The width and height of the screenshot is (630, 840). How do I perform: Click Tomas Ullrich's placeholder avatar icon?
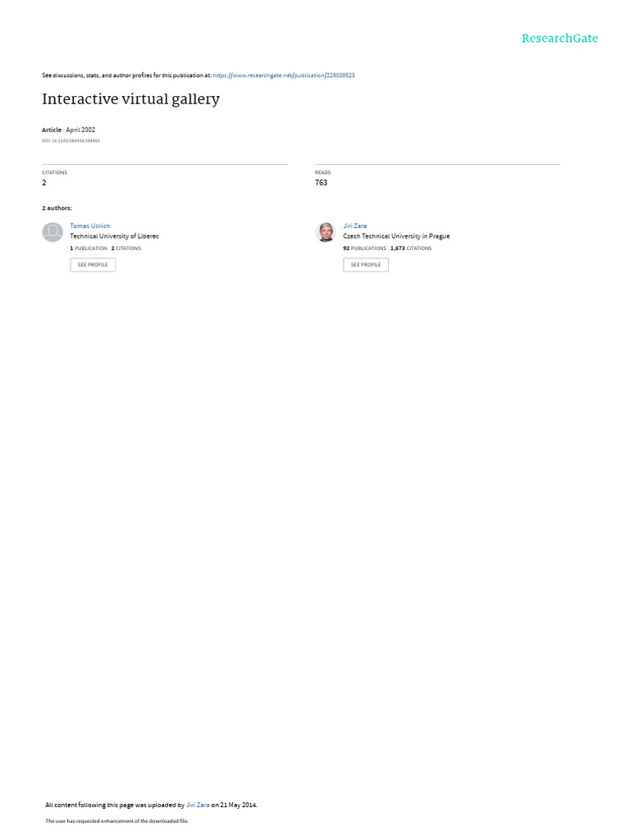[52, 232]
